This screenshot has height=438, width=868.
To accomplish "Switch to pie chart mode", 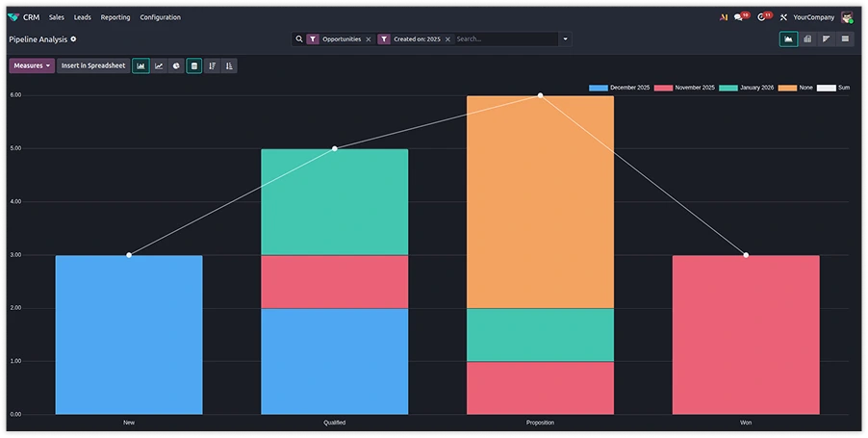I will (x=176, y=65).
